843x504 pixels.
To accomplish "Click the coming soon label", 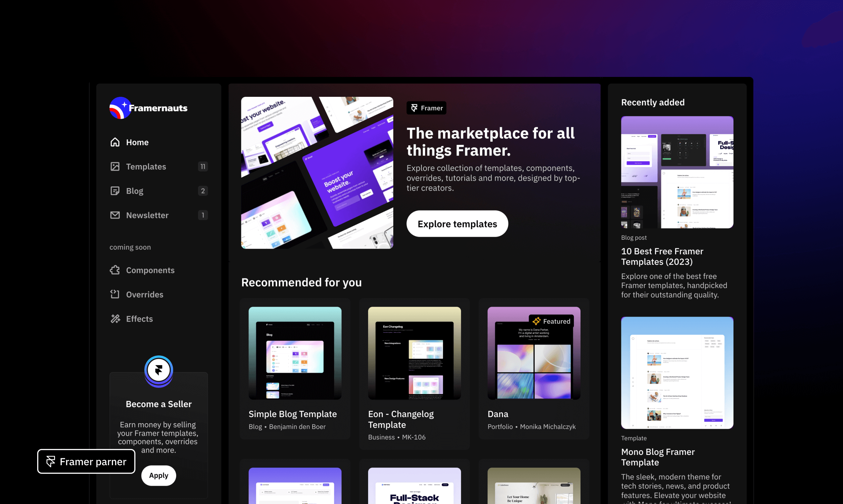I will tap(130, 247).
